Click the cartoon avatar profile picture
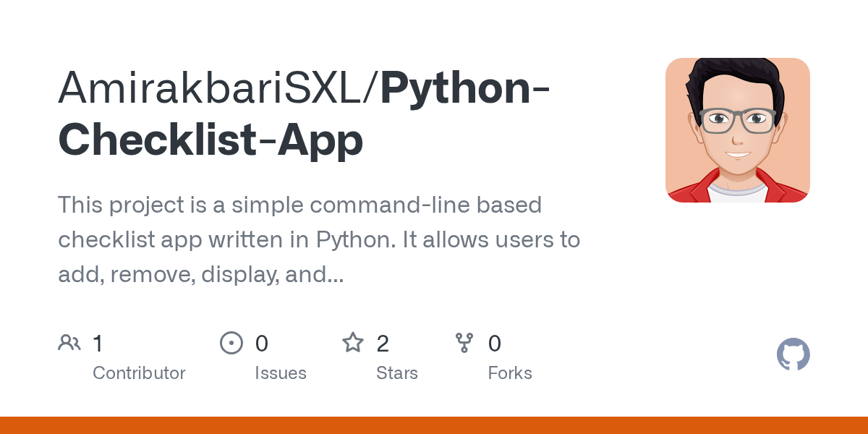This screenshot has height=434, width=868. pyautogui.click(x=737, y=130)
